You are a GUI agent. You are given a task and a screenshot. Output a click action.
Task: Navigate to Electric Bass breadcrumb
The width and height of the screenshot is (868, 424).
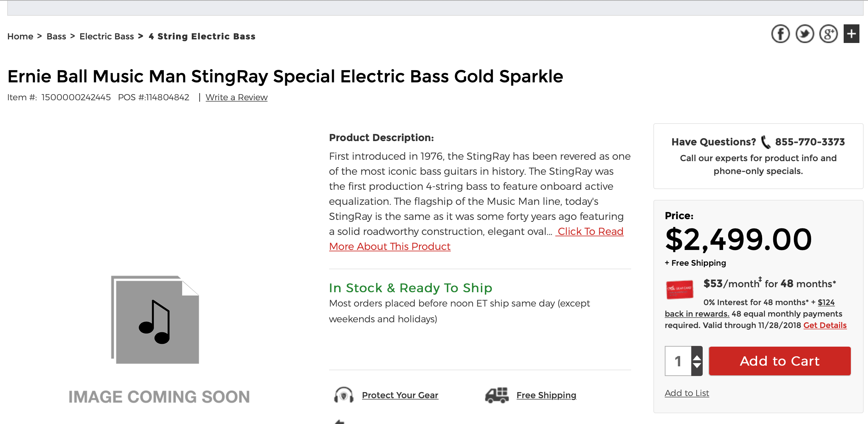[107, 37]
